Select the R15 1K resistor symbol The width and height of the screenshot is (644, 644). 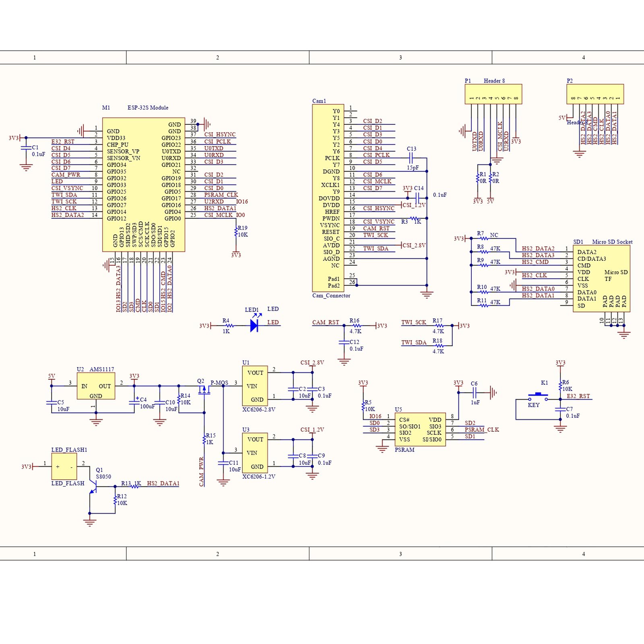pos(204,439)
